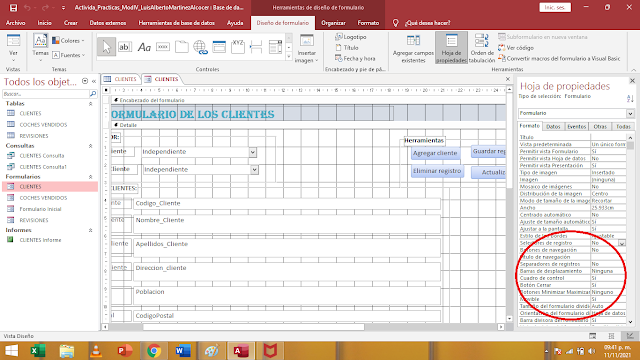Open the Fuentes theme fonts dropdown
Viewport: 640px width, 360px height.
pos(69,55)
